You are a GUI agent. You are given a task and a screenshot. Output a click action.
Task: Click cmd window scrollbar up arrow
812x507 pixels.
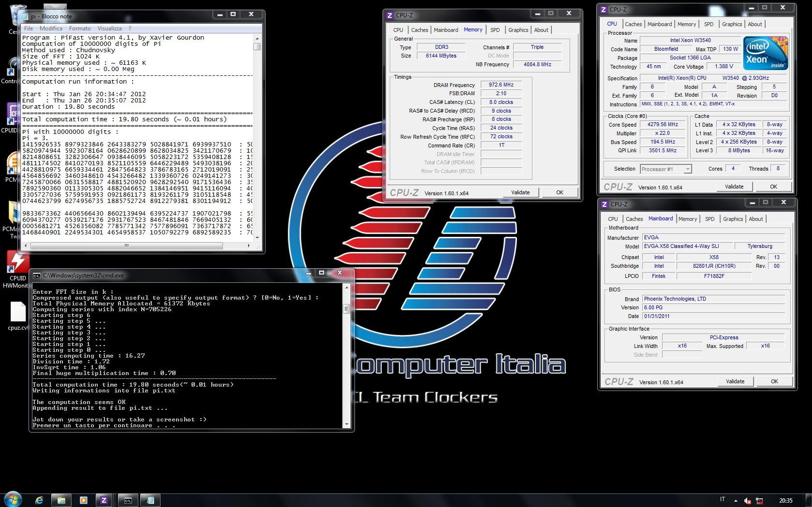click(346, 287)
